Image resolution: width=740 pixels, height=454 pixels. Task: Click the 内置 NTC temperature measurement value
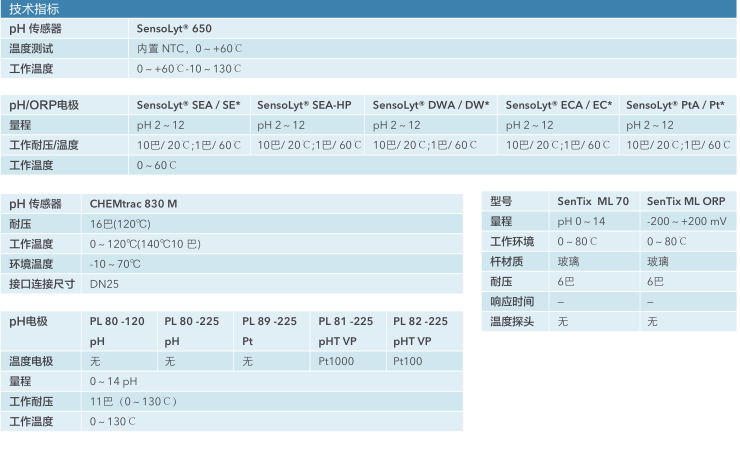pyautogui.click(x=189, y=48)
